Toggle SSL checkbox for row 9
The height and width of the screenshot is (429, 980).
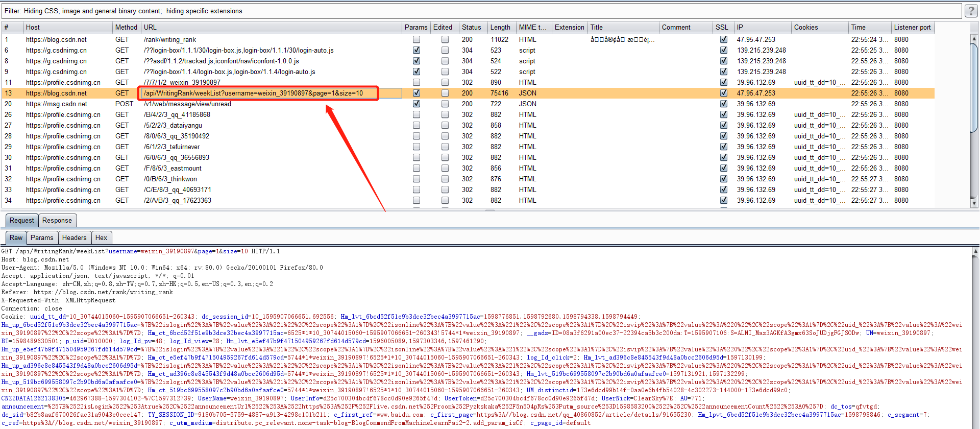click(723, 71)
